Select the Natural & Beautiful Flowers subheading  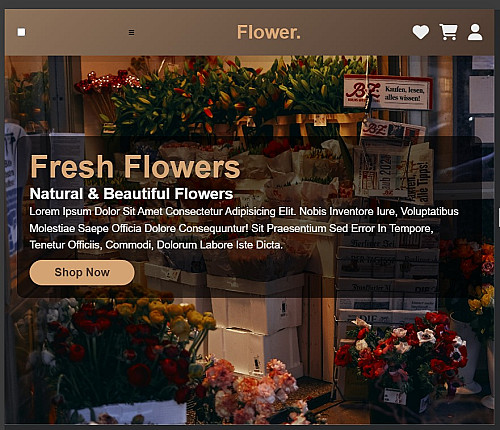[x=131, y=194]
